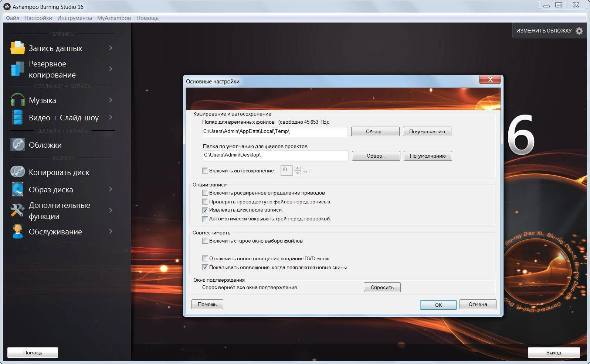
Task: Confirm settings with the OK button
Action: (438, 305)
